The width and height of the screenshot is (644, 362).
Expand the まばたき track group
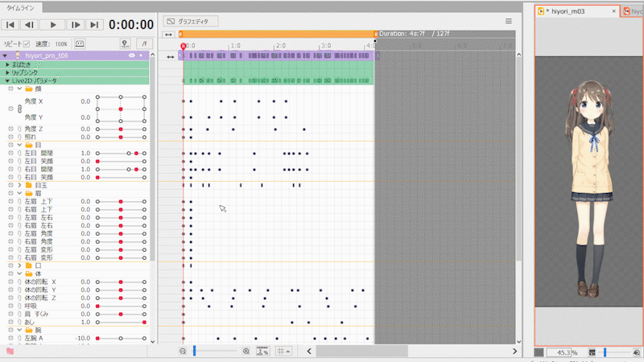pyautogui.click(x=7, y=64)
